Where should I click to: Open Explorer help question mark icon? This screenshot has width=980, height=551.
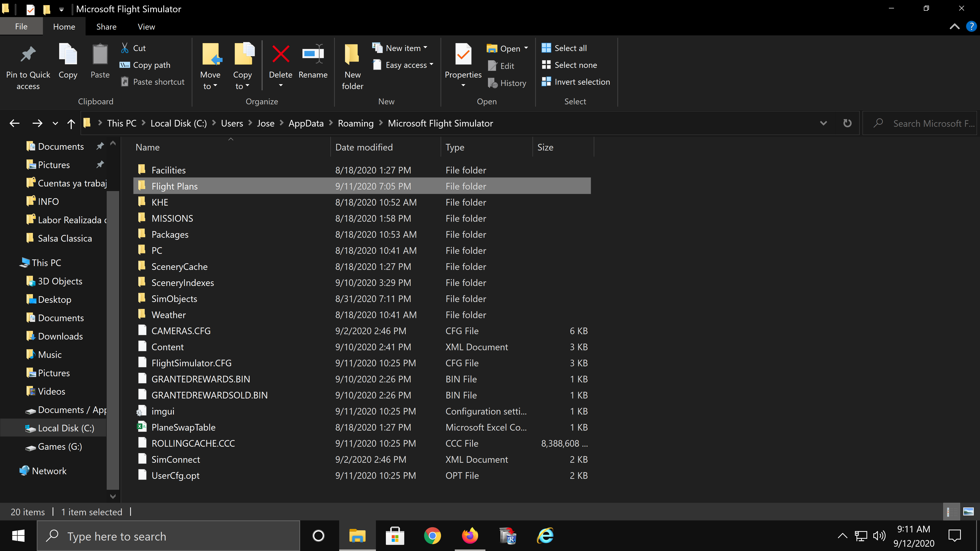coord(971,27)
